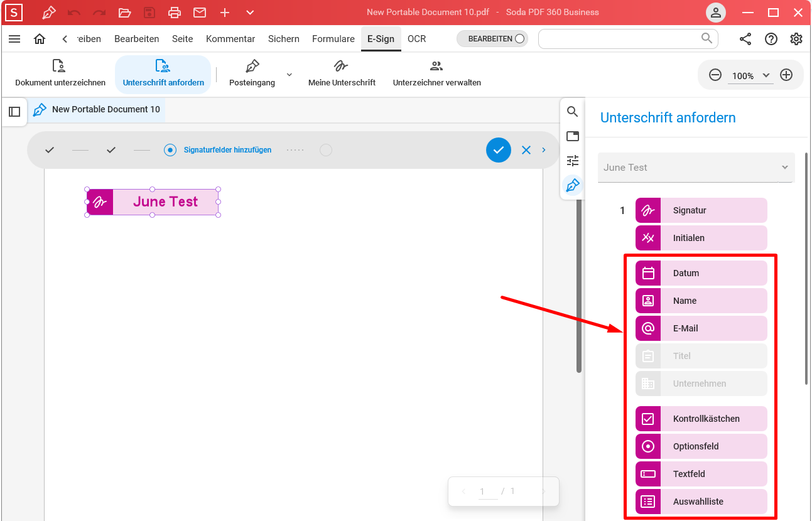Screen dimensions: 812x521
Task: Open the June Test signer dropdown
Action: click(x=696, y=168)
